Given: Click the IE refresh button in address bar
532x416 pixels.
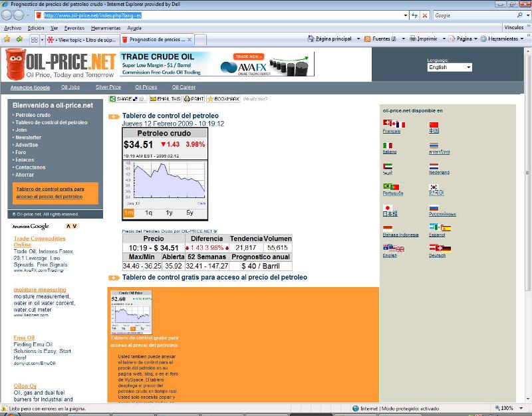Looking at the screenshot, I should click(x=414, y=15).
